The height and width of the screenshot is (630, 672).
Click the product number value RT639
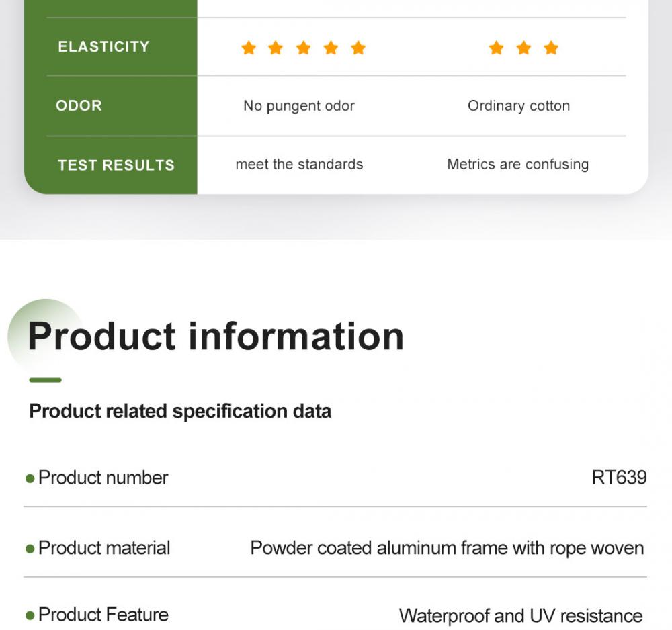click(x=619, y=478)
